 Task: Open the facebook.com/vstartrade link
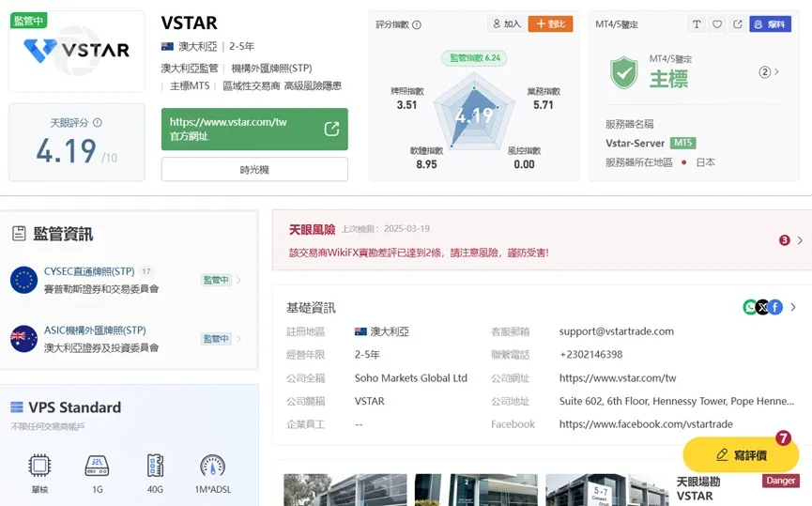(x=646, y=424)
